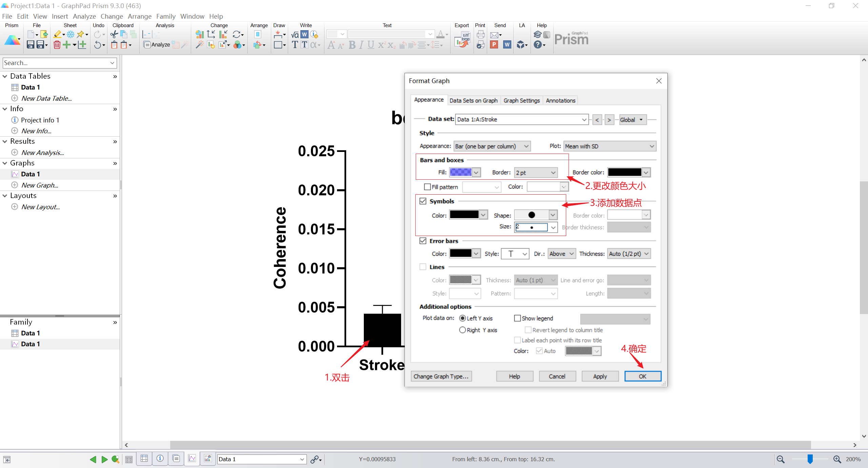Click the Export tiff/bmp icon

coord(462,39)
